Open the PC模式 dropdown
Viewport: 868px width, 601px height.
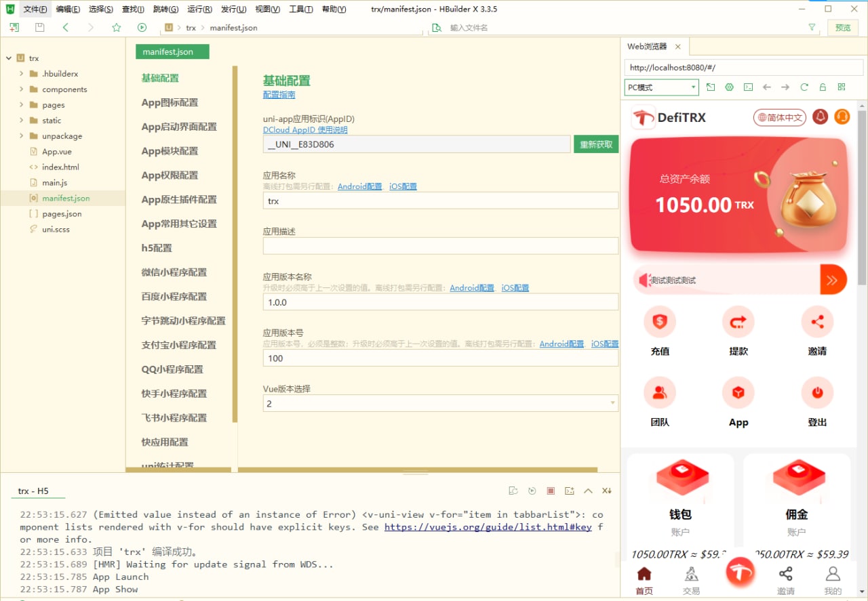pos(661,87)
